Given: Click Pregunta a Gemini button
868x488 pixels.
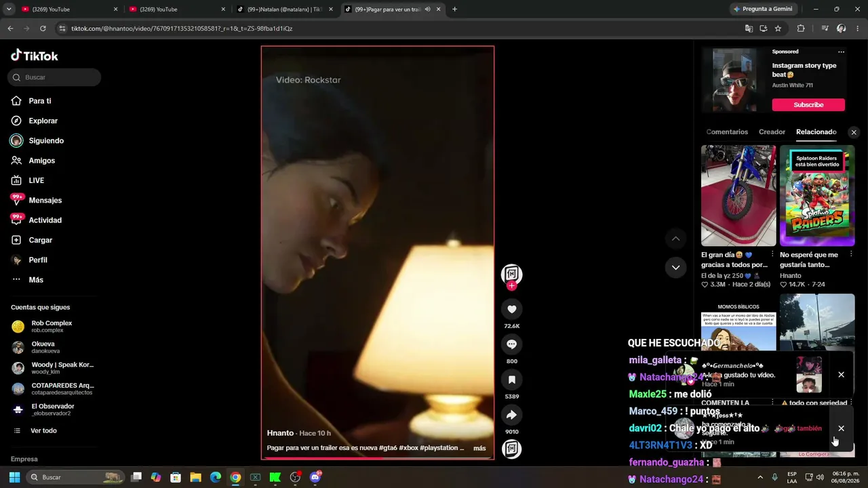Looking at the screenshot, I should click(x=762, y=9).
